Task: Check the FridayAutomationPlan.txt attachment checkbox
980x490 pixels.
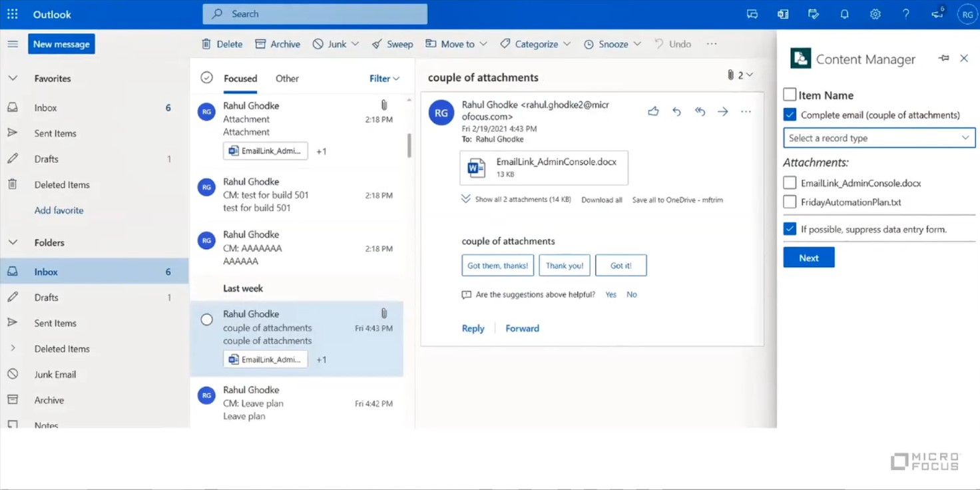Action: coord(790,202)
